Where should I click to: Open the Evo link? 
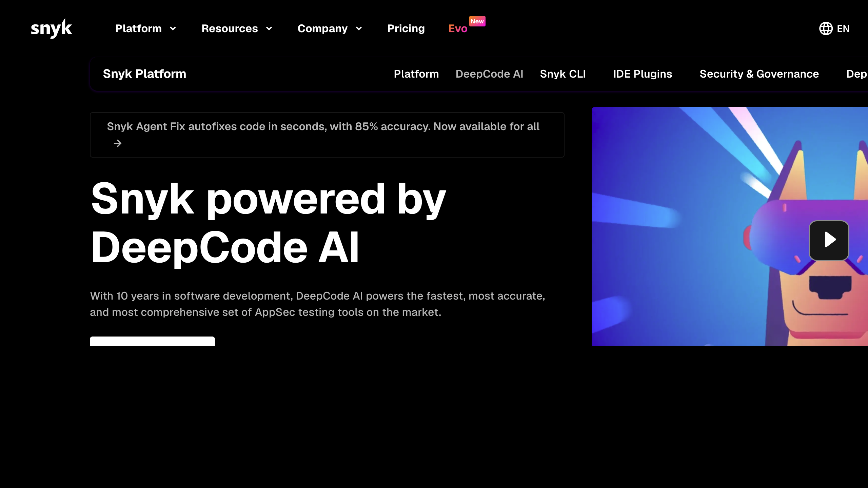pyautogui.click(x=458, y=28)
